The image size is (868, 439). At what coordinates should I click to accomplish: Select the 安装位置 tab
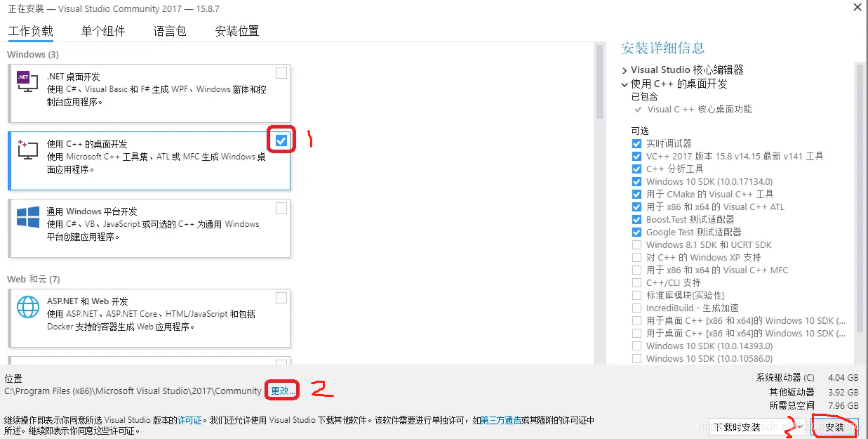(x=237, y=31)
